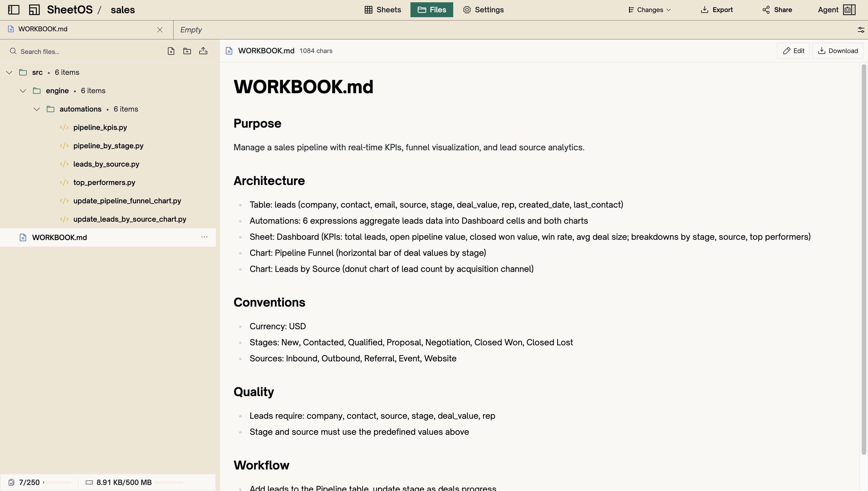
Task: Switch to the Sheets view
Action: point(382,9)
